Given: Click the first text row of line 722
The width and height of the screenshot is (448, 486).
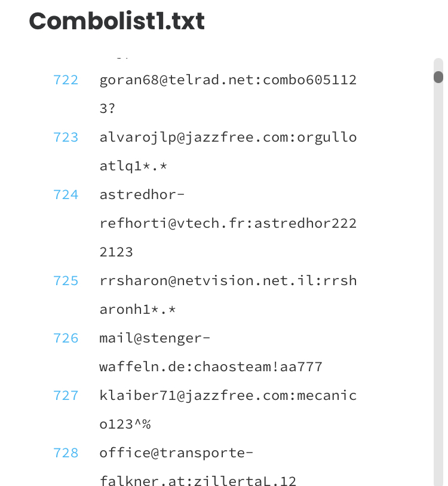Looking at the screenshot, I should point(228,80).
